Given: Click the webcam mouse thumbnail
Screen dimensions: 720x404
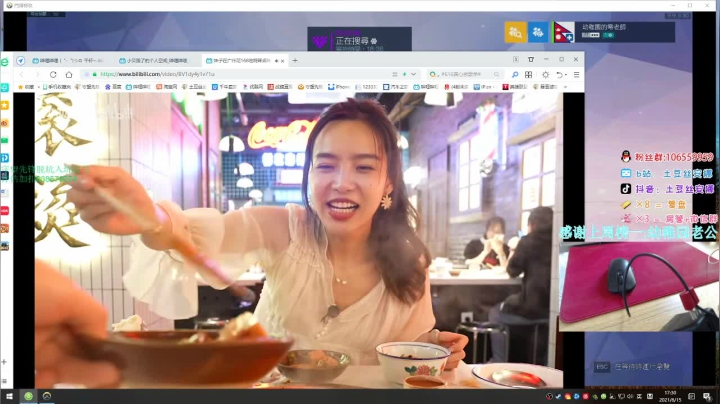Looking at the screenshot, I should click(639, 286).
